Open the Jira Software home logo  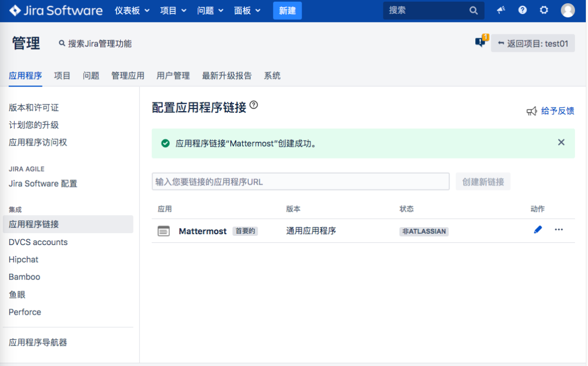point(54,10)
